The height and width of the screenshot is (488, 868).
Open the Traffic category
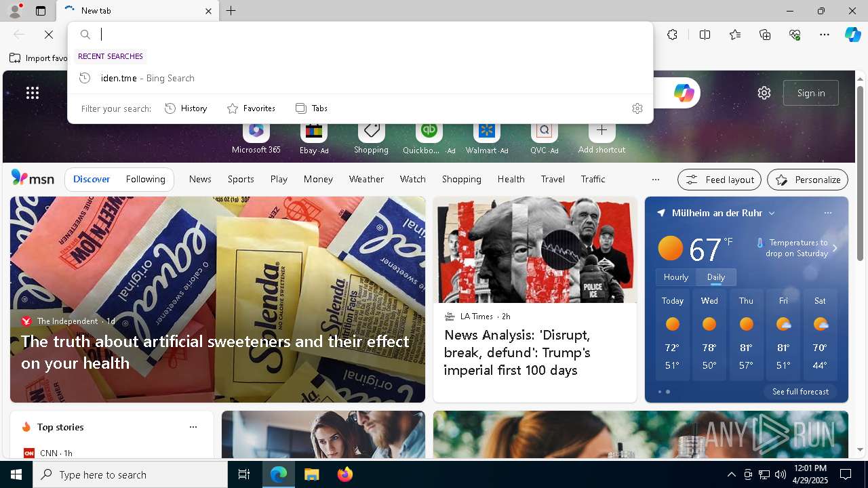pyautogui.click(x=593, y=180)
